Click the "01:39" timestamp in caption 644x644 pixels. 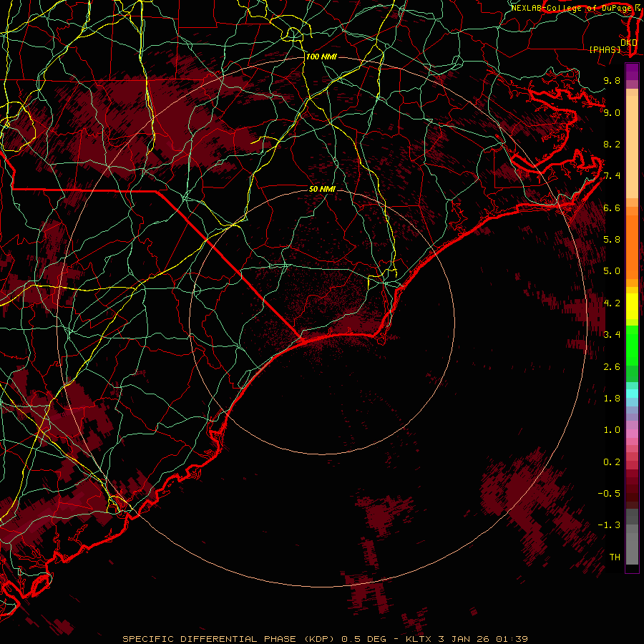click(512, 639)
